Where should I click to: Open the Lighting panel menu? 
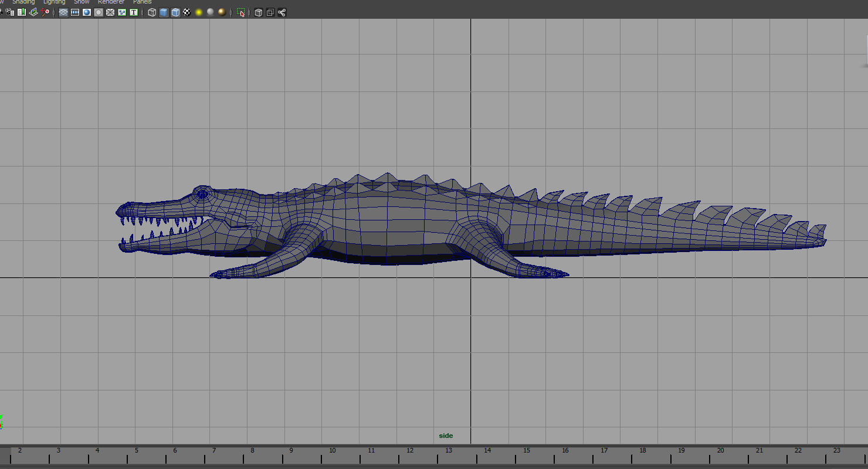tap(54, 2)
